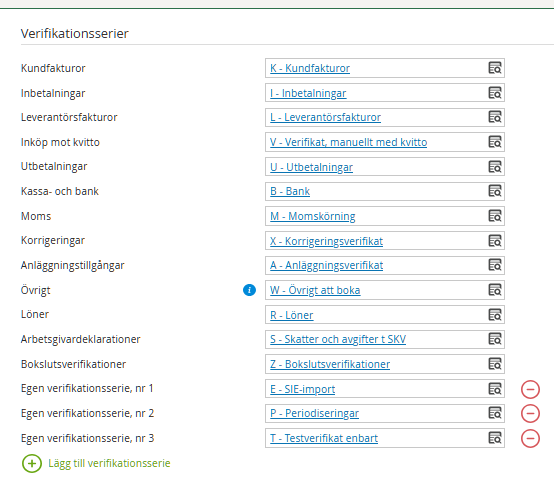554x495 pixels.
Task: Open lookup icon in Moms row
Action: click(x=495, y=216)
